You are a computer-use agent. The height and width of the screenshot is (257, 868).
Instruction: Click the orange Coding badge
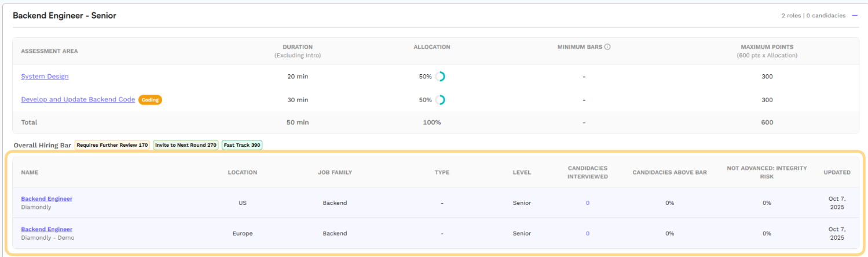click(x=150, y=100)
